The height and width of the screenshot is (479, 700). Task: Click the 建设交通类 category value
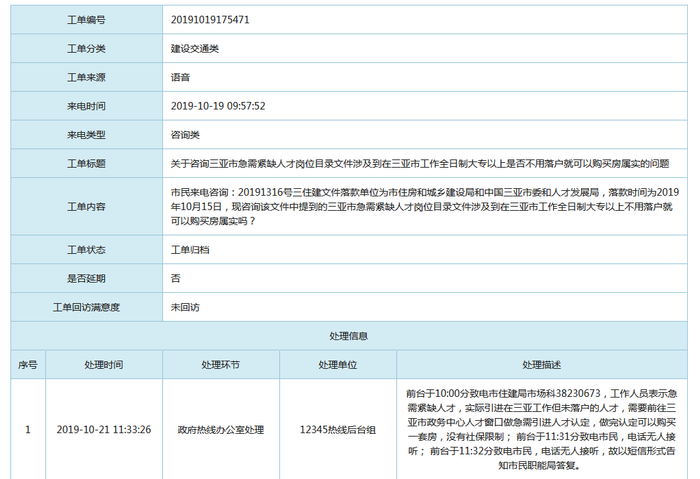click(x=195, y=49)
